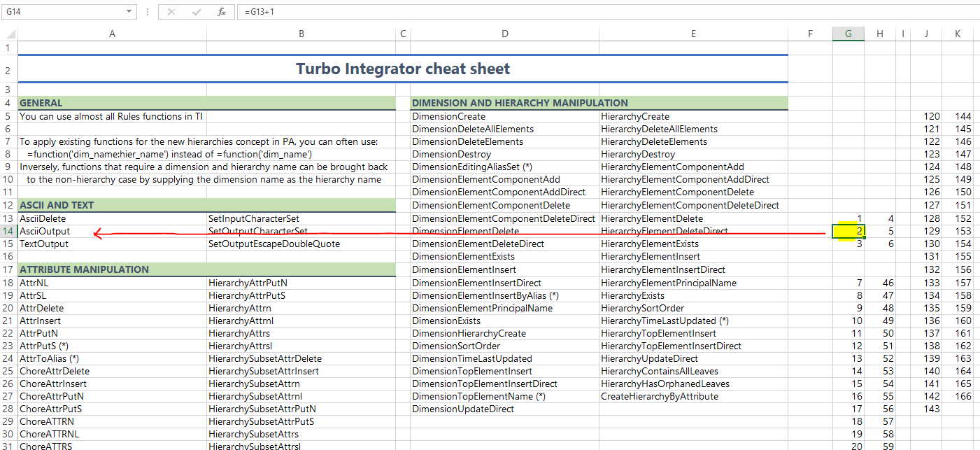The image size is (980, 450).
Task: Select the HierarchyAttrPutN cell
Action: click(301, 283)
